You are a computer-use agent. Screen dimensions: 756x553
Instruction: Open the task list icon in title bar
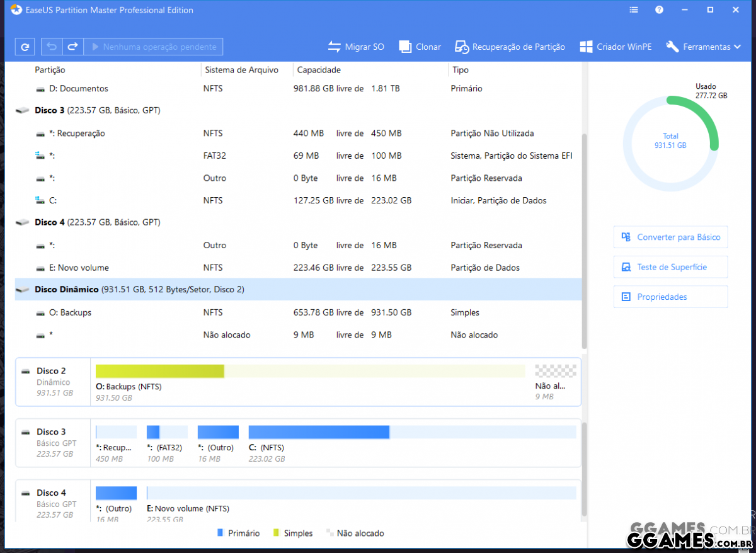click(634, 10)
